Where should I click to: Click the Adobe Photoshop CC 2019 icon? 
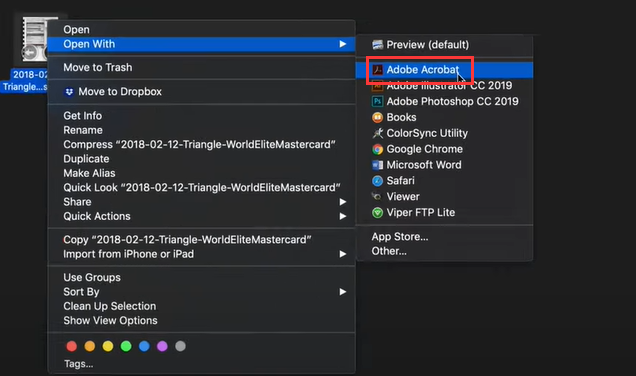[x=378, y=101]
